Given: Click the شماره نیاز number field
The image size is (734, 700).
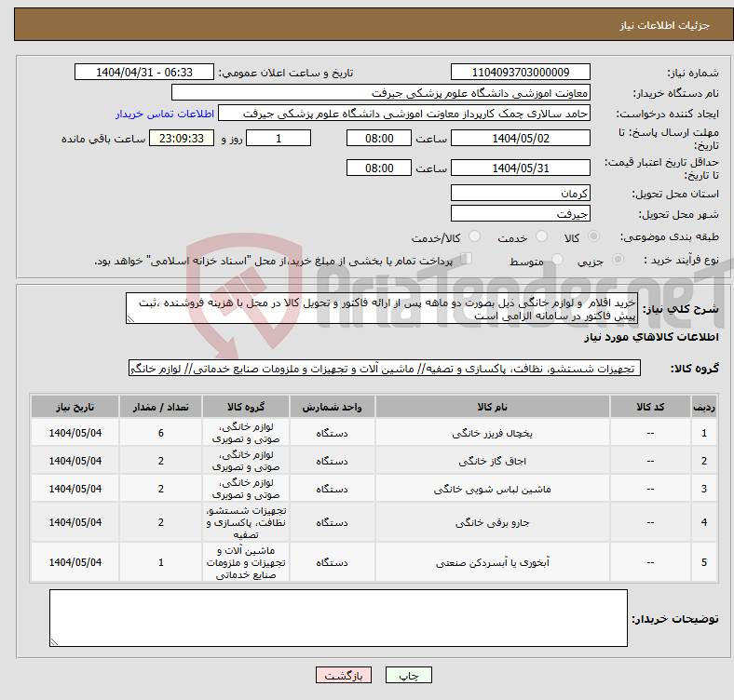Looking at the screenshot, I should [520, 73].
